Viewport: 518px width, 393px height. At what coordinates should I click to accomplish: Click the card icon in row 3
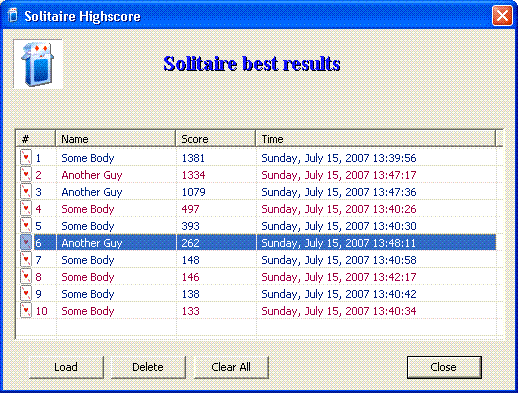tap(26, 191)
